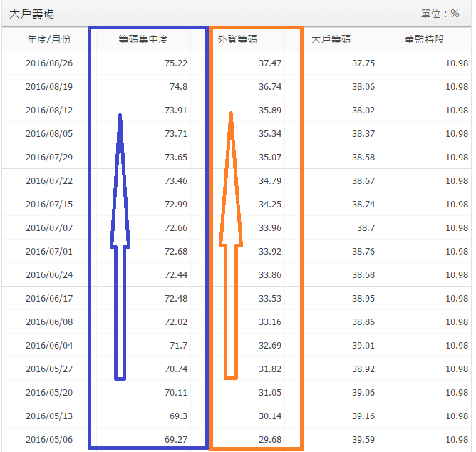Click concentration value 70.74
Image resolution: width=476 pixels, height=452 pixels.
coord(176,369)
